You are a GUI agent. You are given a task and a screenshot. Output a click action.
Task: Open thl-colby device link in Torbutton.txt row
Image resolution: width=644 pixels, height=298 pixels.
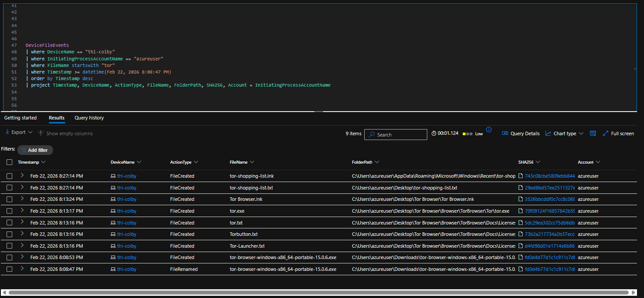[x=127, y=235]
